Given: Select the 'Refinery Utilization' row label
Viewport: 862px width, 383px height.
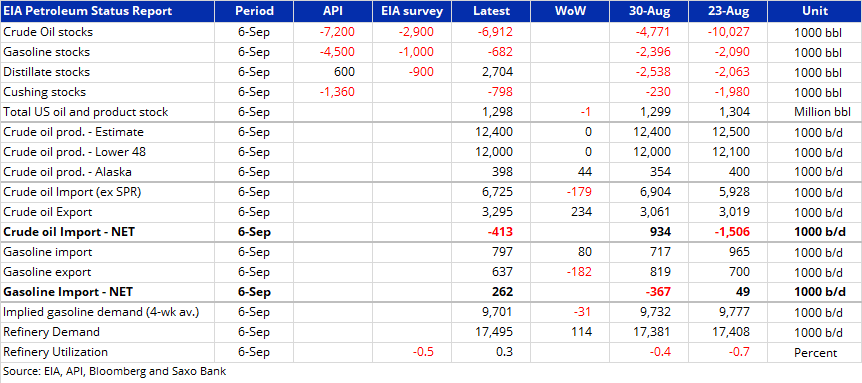Looking at the screenshot, I should (56, 352).
